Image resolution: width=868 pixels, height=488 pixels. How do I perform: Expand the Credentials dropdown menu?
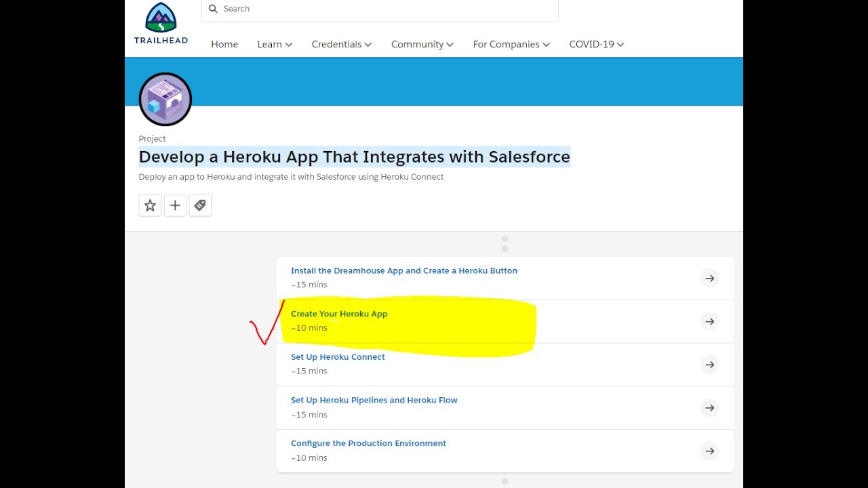tap(342, 44)
